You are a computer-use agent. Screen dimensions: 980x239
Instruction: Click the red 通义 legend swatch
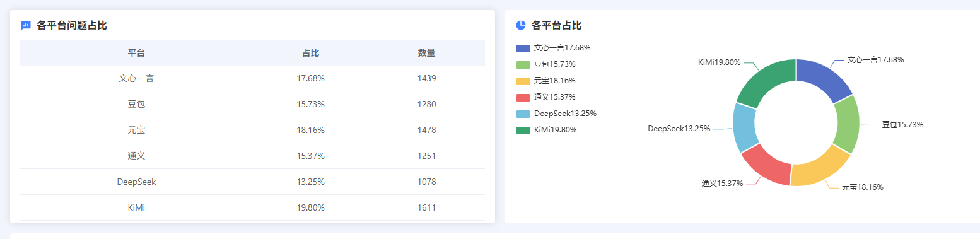coord(523,97)
